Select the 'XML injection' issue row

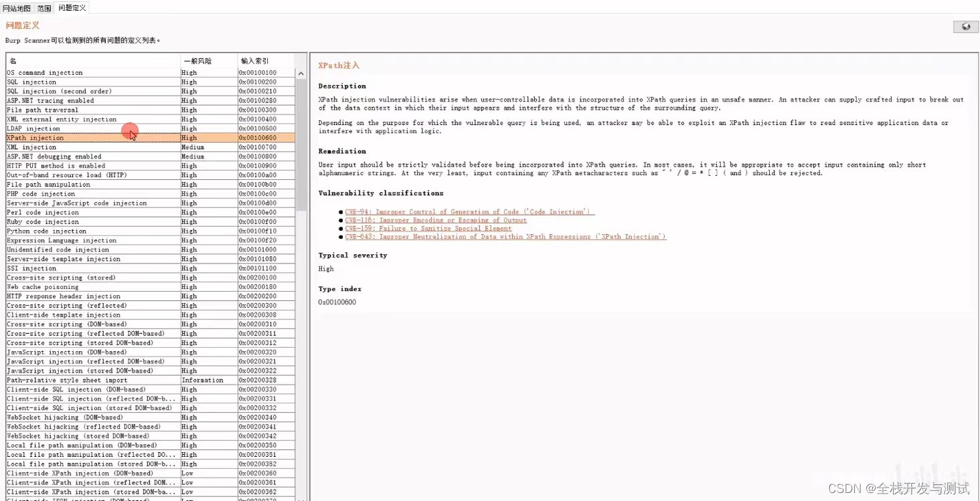151,147
